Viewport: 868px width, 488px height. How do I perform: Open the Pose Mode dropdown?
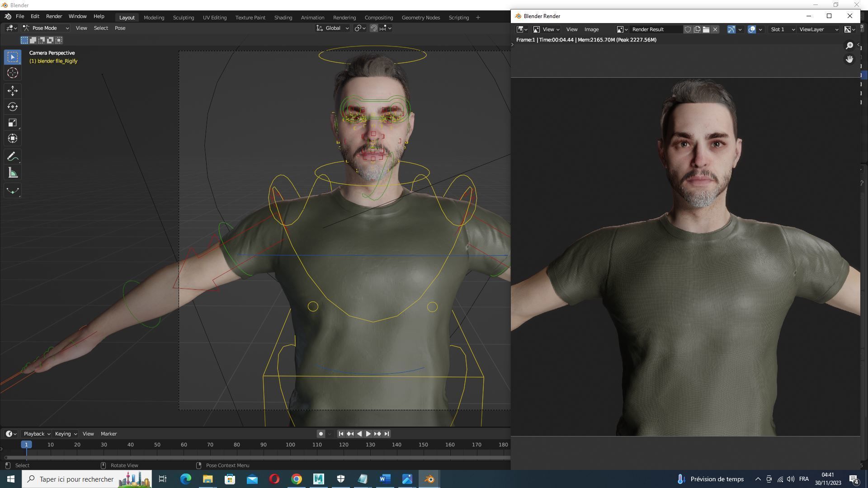(x=46, y=28)
